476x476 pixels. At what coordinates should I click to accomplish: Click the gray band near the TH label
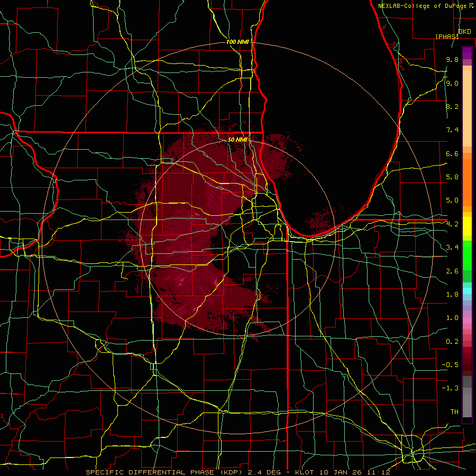[467, 406]
